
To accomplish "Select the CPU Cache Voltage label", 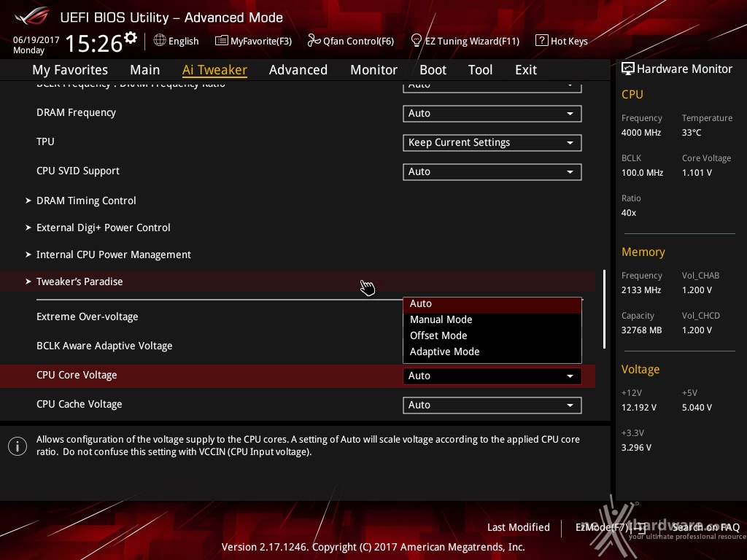I will click(79, 404).
